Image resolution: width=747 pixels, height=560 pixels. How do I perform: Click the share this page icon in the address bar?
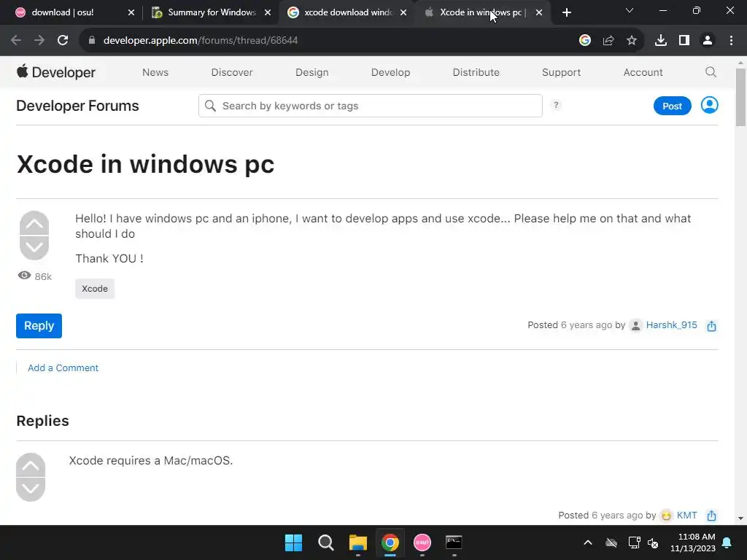coord(608,41)
